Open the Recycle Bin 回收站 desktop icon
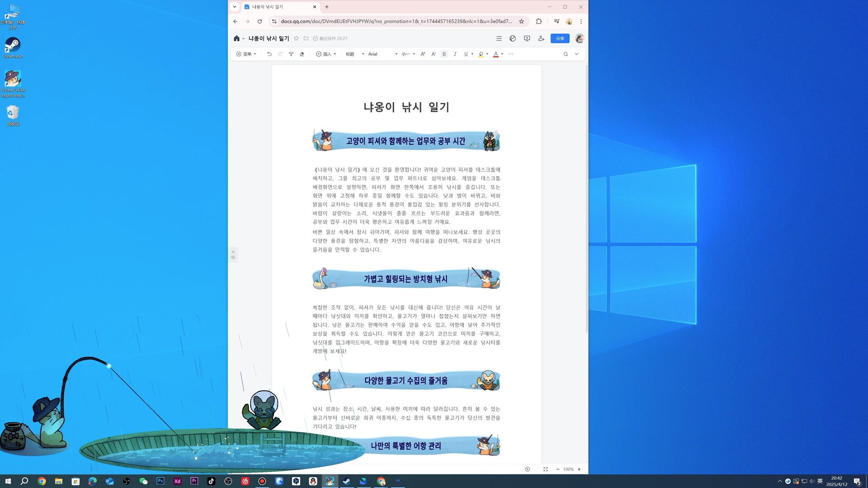The width and height of the screenshot is (868, 488). point(13,116)
